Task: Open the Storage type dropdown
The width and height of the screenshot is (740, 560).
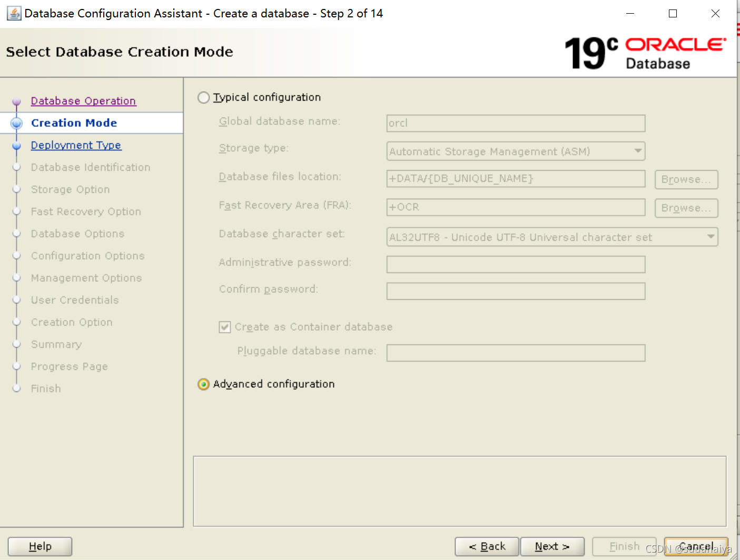Action: click(x=516, y=151)
